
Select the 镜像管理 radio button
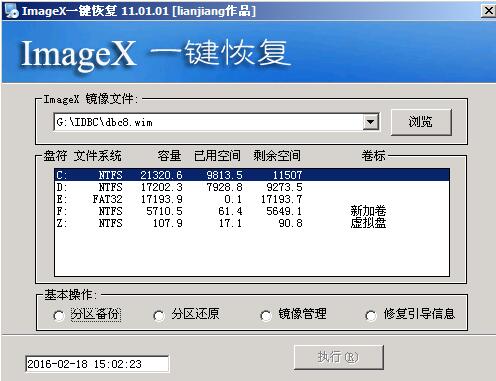tap(266, 315)
